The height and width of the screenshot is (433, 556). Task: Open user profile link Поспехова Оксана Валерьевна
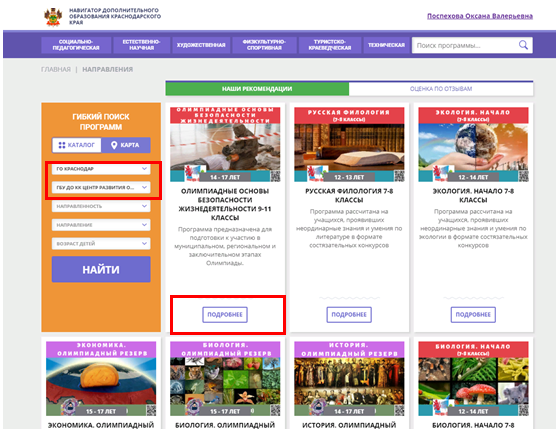pos(480,16)
